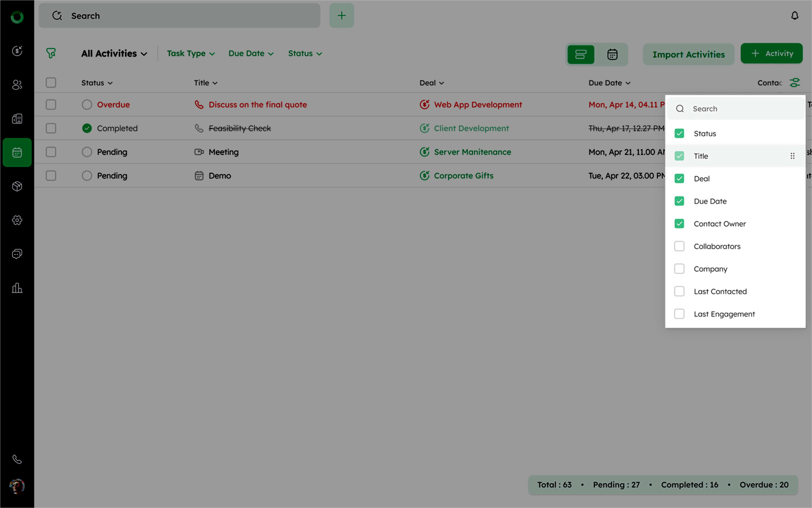
Task: Uncheck the Contact Owner column checkbox
Action: [x=679, y=224]
